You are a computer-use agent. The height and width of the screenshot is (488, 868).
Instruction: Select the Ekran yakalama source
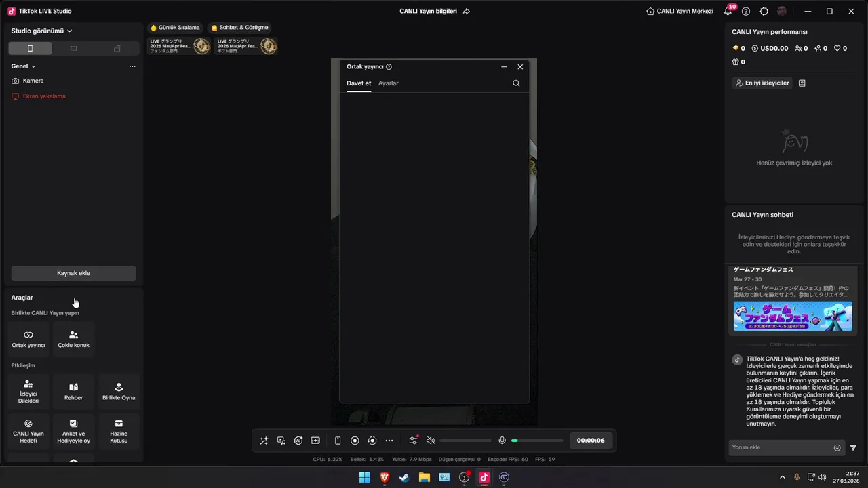pyautogui.click(x=73, y=96)
